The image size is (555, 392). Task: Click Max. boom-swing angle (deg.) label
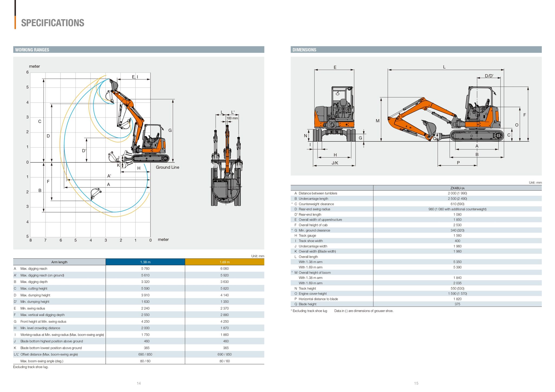tap(42, 361)
